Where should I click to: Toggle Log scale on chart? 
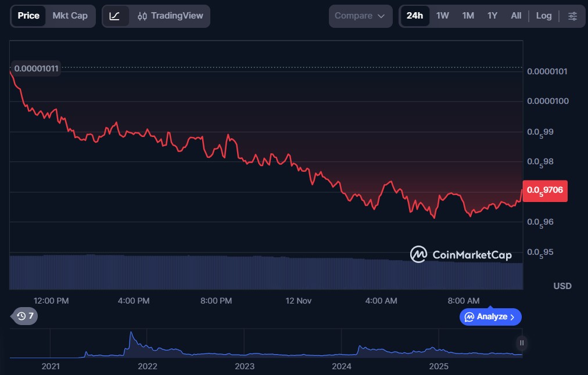[x=544, y=16]
